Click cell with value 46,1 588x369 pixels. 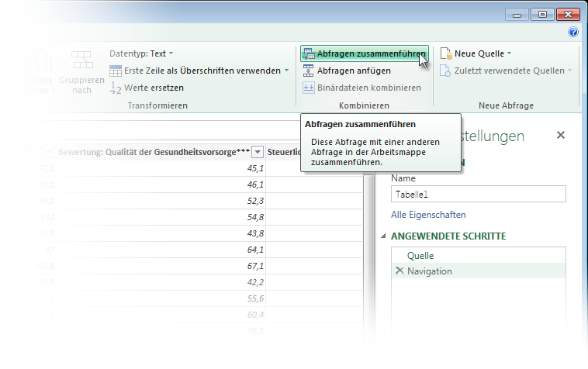pyautogui.click(x=161, y=184)
